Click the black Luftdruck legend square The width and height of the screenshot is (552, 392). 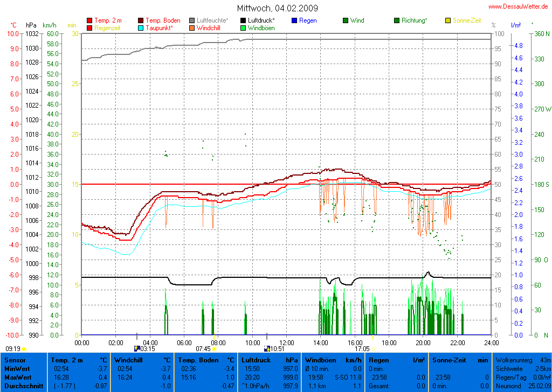[x=243, y=20]
